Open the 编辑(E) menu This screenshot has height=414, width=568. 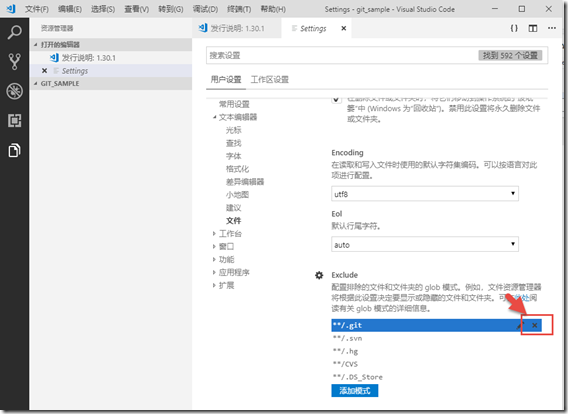(x=70, y=9)
